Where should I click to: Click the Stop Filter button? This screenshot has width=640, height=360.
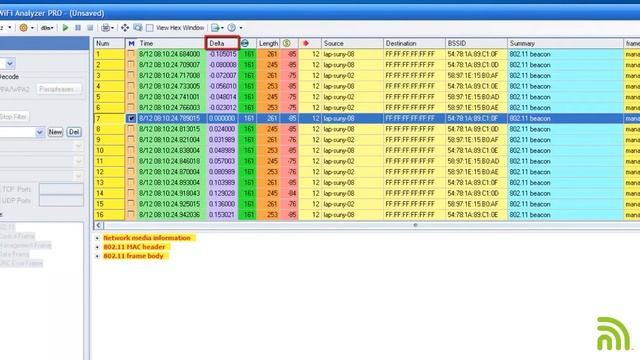14,117
